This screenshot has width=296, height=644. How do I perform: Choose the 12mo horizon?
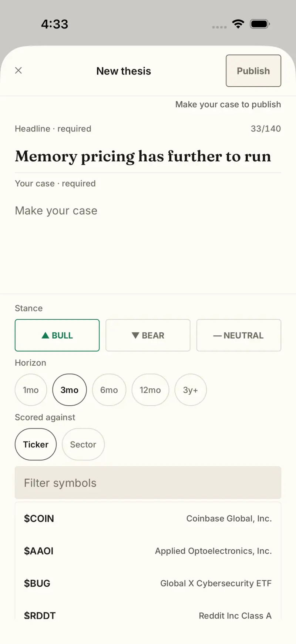point(150,390)
